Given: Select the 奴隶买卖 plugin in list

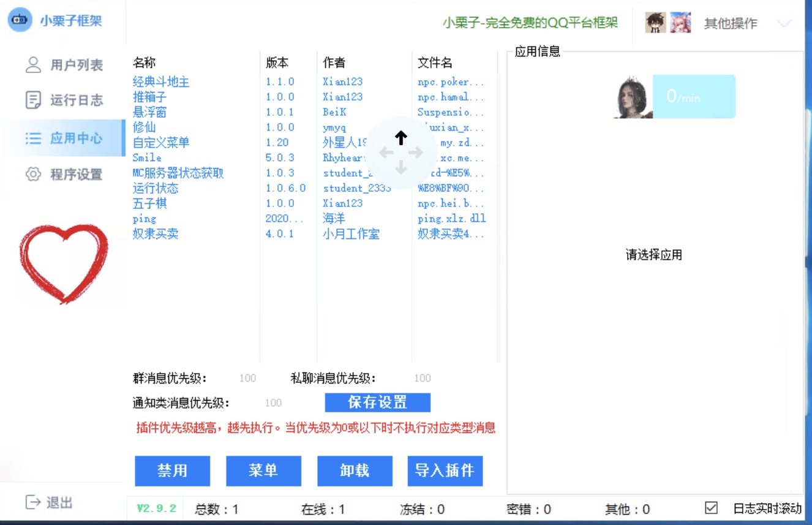Looking at the screenshot, I should (156, 234).
